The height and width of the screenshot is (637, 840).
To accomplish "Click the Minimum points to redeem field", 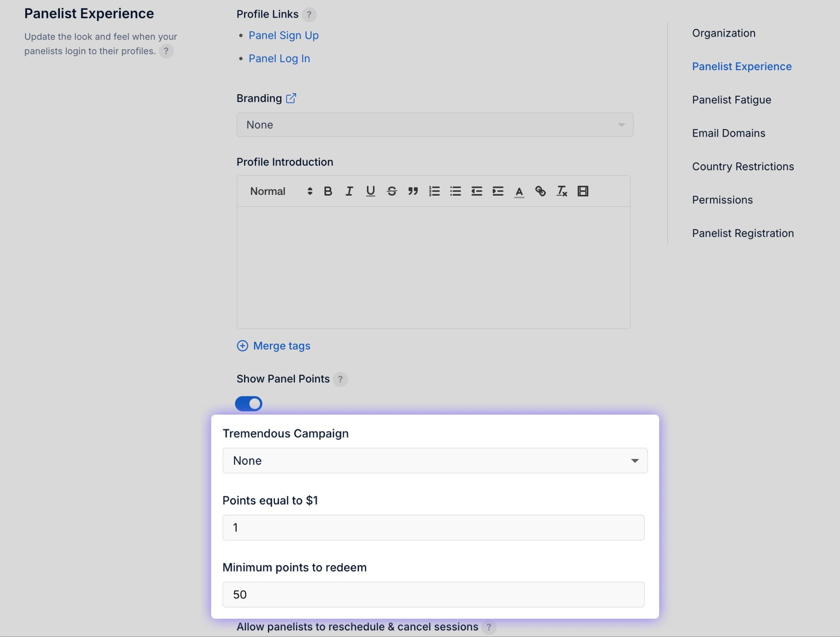I will point(433,594).
